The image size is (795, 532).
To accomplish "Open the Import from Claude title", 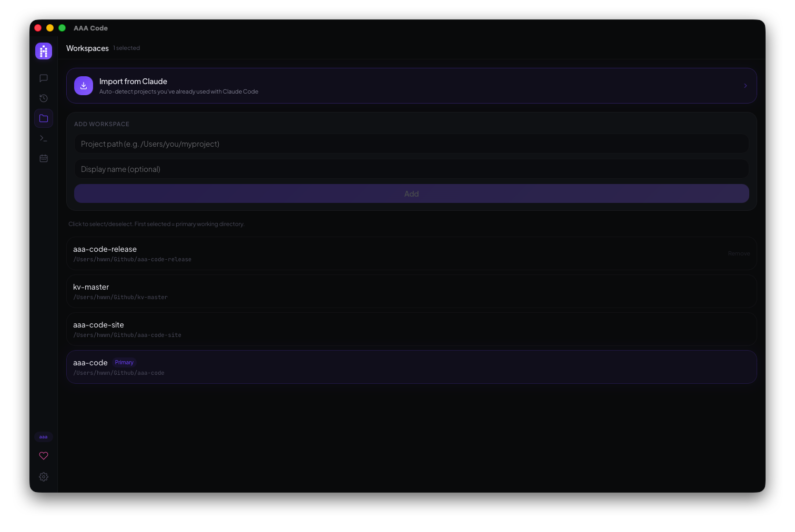I will coord(133,81).
